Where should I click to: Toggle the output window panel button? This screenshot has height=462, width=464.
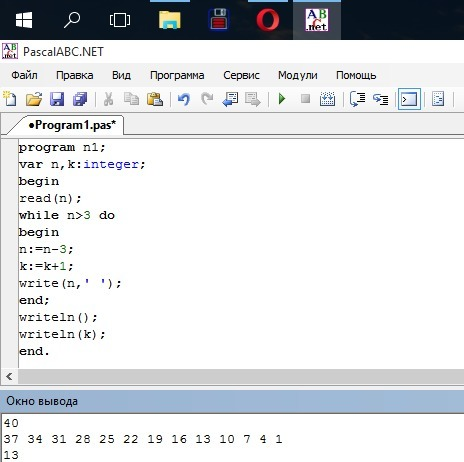[x=409, y=99]
